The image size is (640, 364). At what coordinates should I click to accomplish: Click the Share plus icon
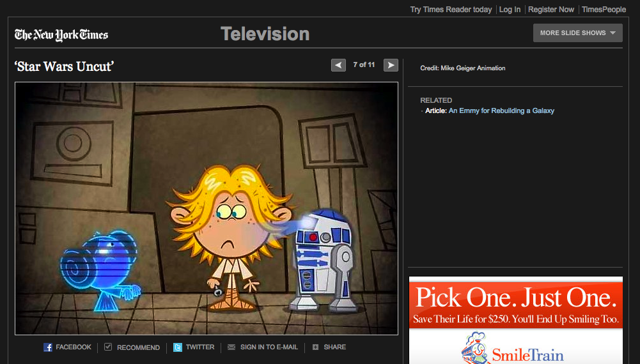coord(315,347)
